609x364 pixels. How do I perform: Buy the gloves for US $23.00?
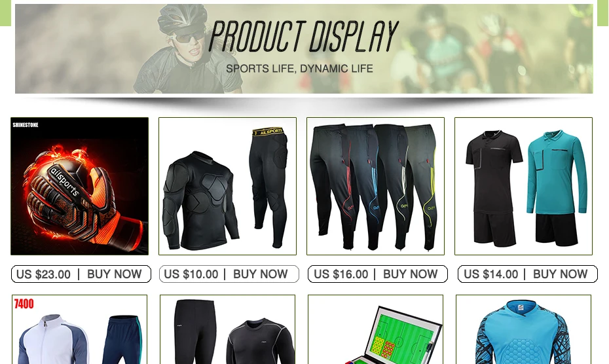click(81, 274)
